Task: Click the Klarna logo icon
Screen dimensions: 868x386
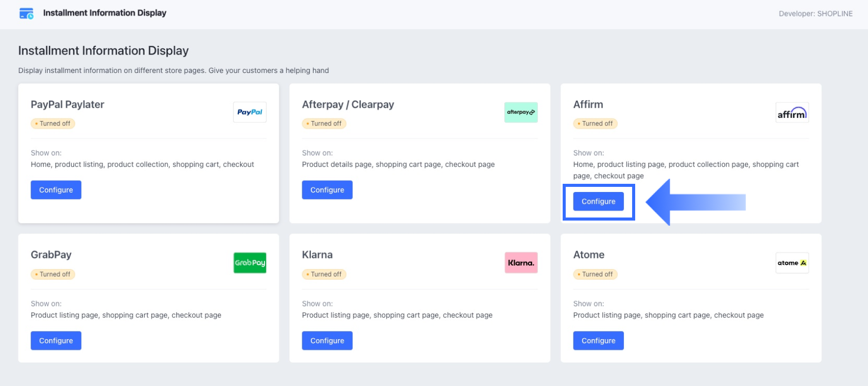Action: point(521,263)
